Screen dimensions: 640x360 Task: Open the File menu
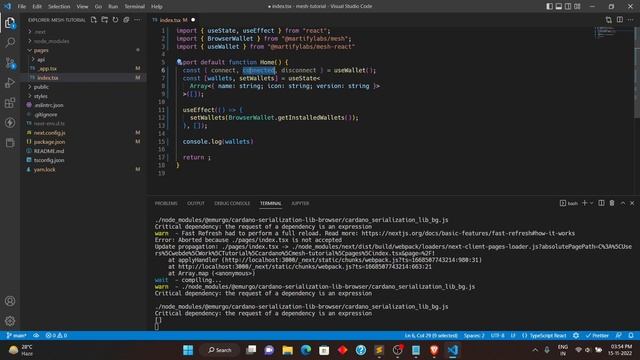[x=22, y=7]
